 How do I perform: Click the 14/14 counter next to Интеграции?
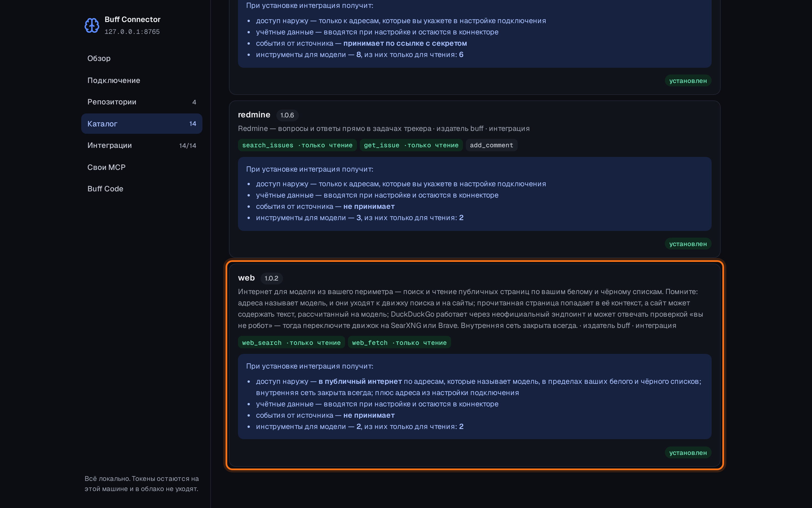click(x=187, y=145)
